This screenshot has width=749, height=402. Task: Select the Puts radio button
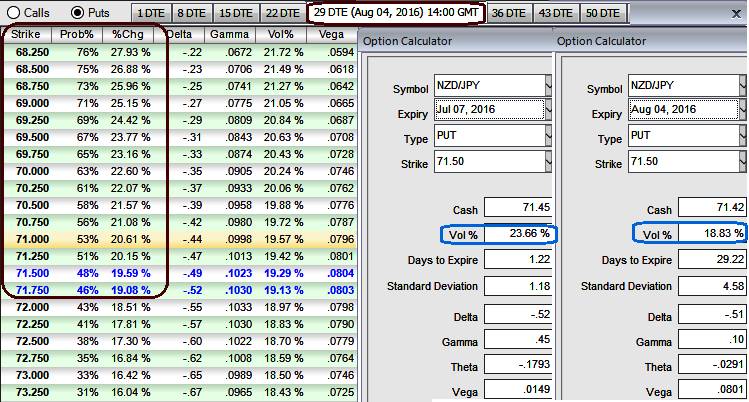78,13
